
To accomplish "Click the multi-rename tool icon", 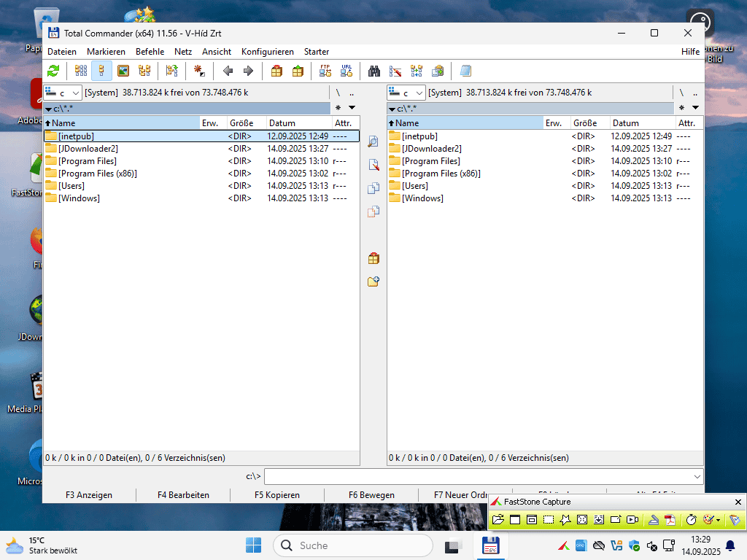I will [x=395, y=71].
